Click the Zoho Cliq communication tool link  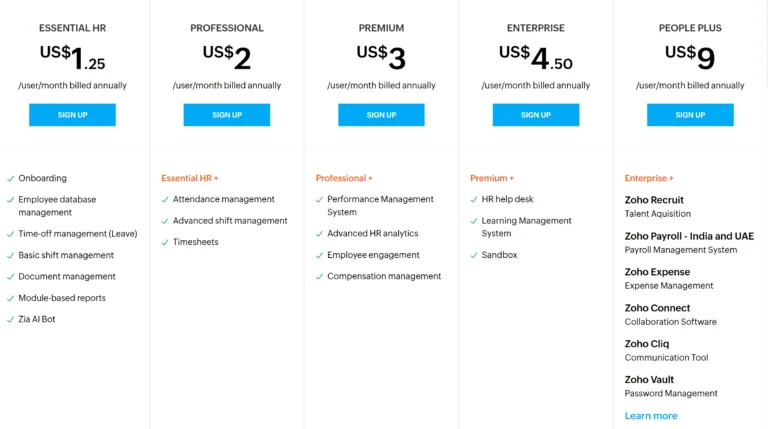(x=648, y=344)
